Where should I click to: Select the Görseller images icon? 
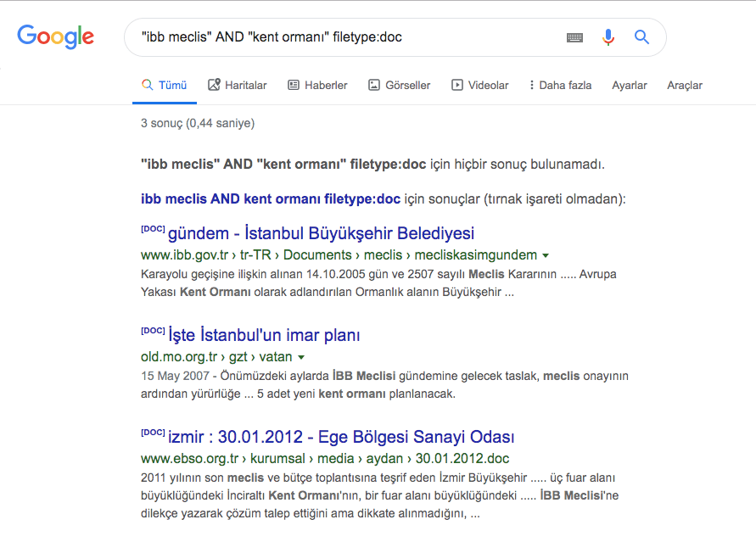(x=373, y=86)
